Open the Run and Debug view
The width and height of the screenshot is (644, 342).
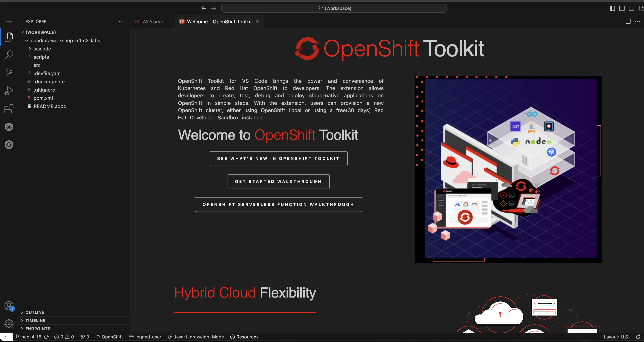pos(9,91)
